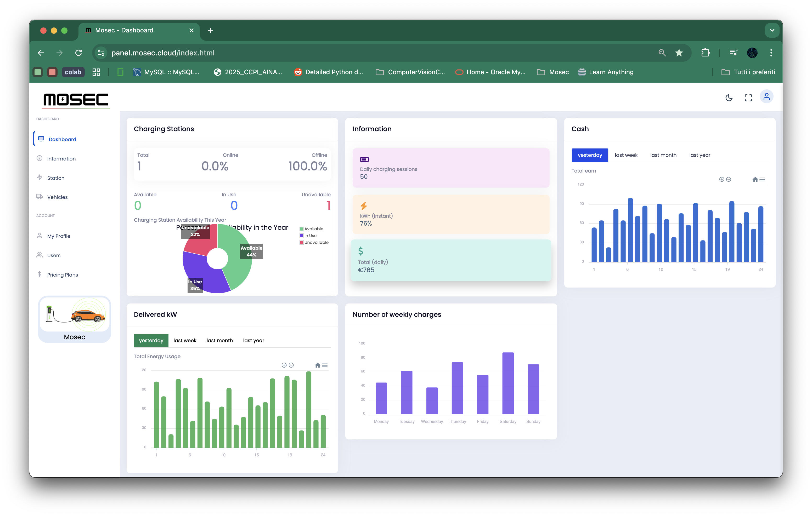Toggle Available series in pie legend

pos(313,229)
